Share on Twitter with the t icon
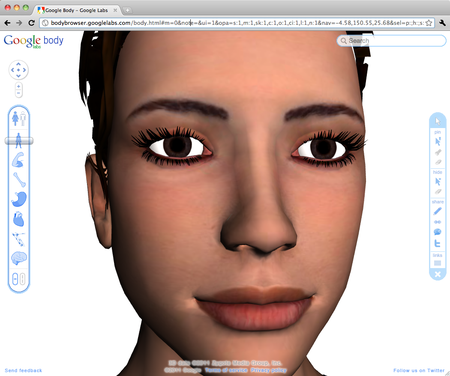Screen dimensions: 450x376 coord(438,243)
